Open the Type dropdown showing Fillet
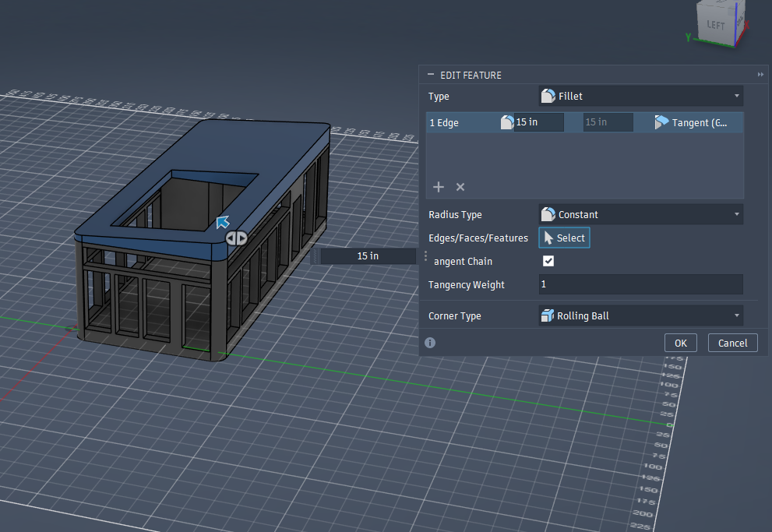This screenshot has width=772, height=532. pyautogui.click(x=640, y=96)
